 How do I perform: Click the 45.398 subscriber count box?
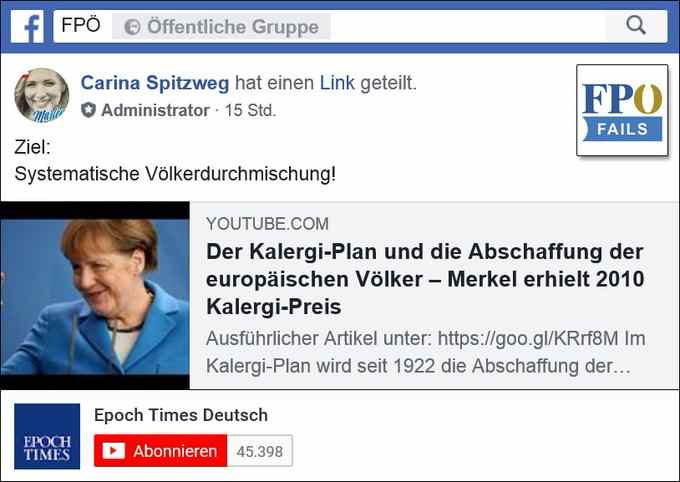(260, 451)
